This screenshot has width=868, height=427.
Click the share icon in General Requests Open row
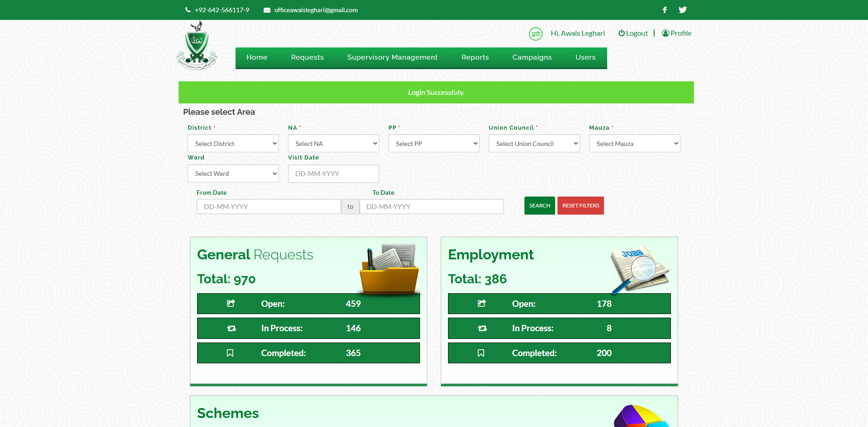coord(231,303)
